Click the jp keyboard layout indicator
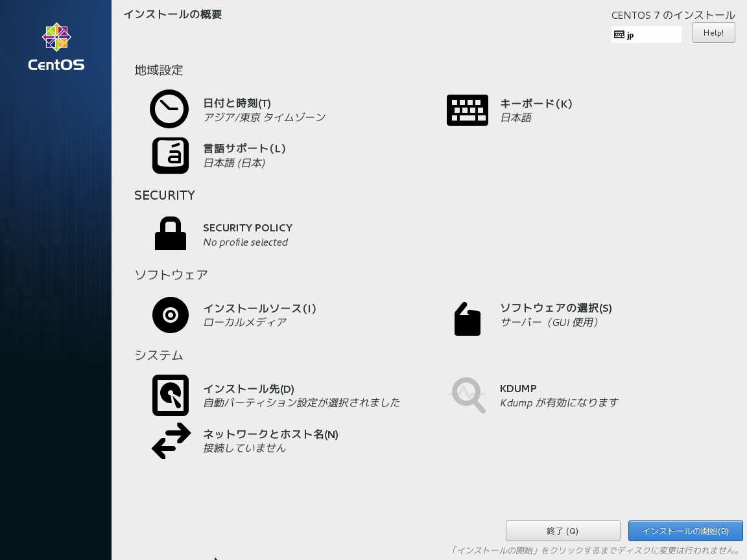 pyautogui.click(x=646, y=34)
